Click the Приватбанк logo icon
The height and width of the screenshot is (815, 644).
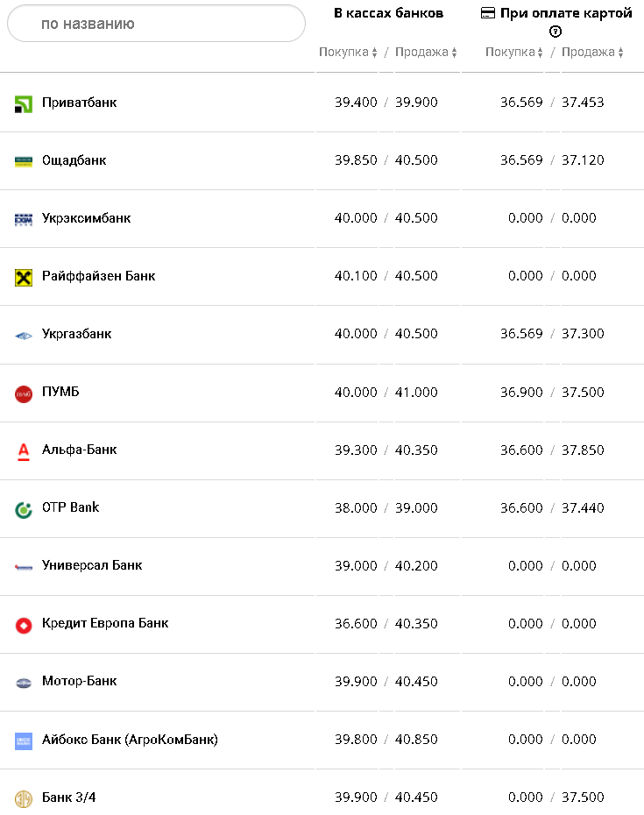[24, 104]
